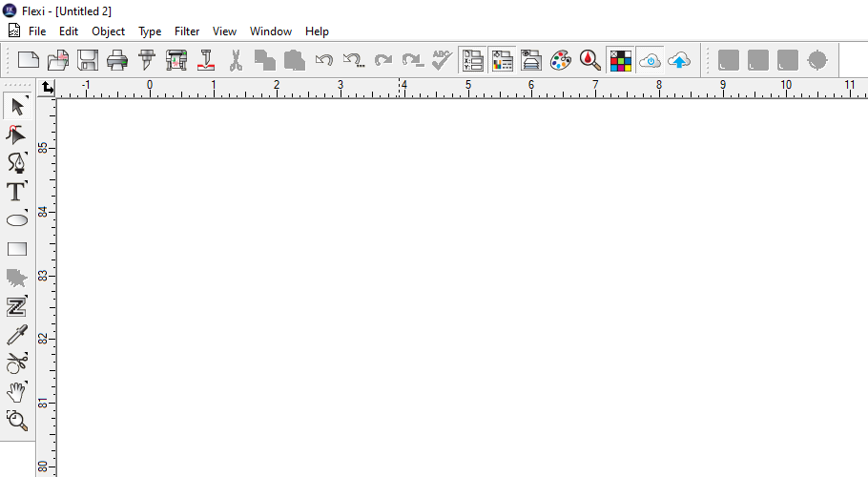868x477 pixels.
Task: Create a new document with blank page icon
Action: pyautogui.click(x=29, y=61)
